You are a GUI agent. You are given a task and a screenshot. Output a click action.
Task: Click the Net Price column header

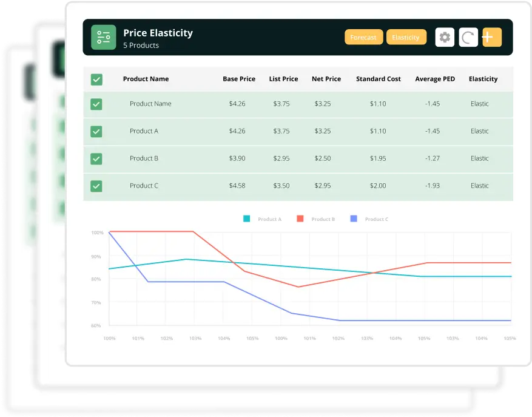pyautogui.click(x=326, y=78)
